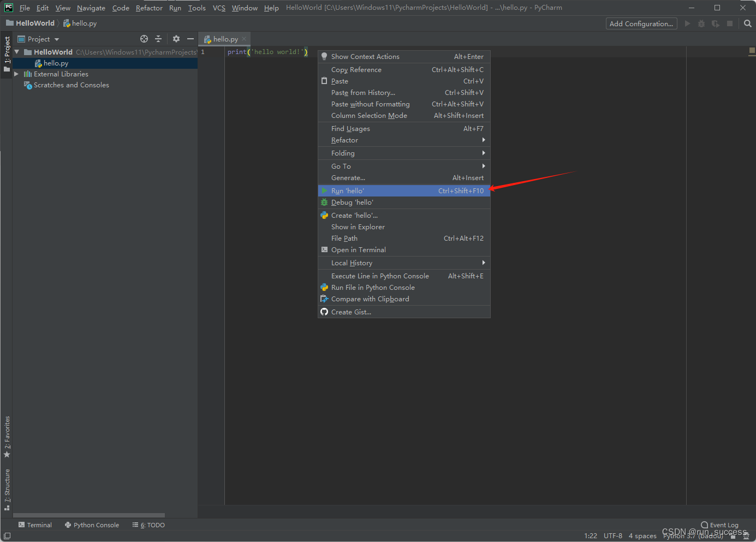Choose Paste in context menu

pyautogui.click(x=404, y=81)
